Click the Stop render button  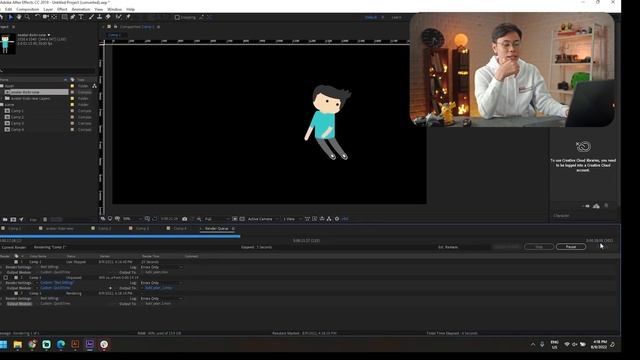tap(539, 247)
